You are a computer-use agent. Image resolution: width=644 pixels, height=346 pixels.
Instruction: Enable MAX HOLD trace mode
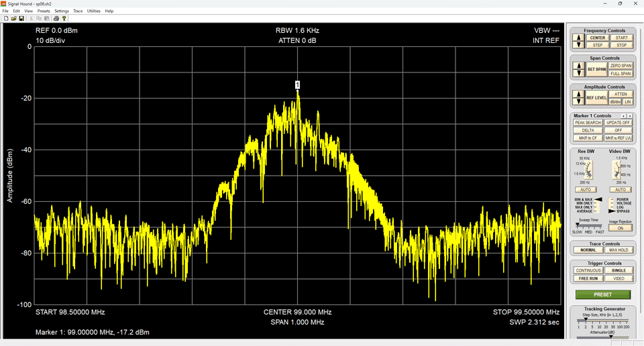618,250
